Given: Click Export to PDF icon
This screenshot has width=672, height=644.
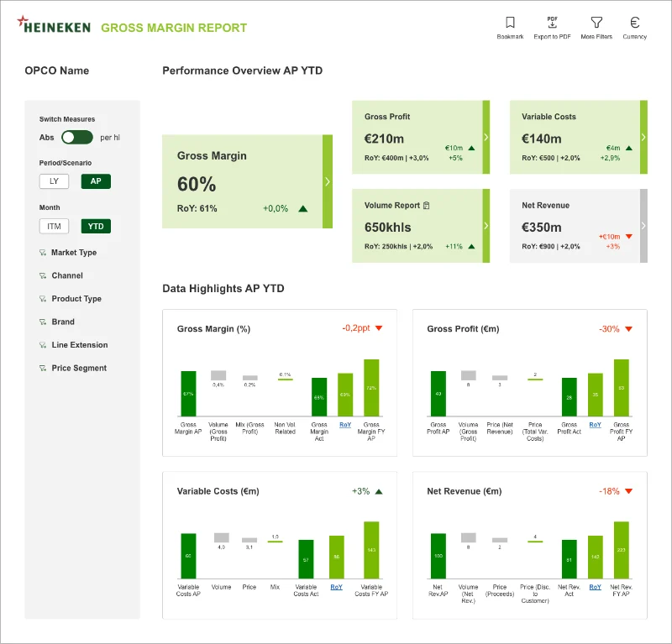Looking at the screenshot, I should [x=552, y=23].
